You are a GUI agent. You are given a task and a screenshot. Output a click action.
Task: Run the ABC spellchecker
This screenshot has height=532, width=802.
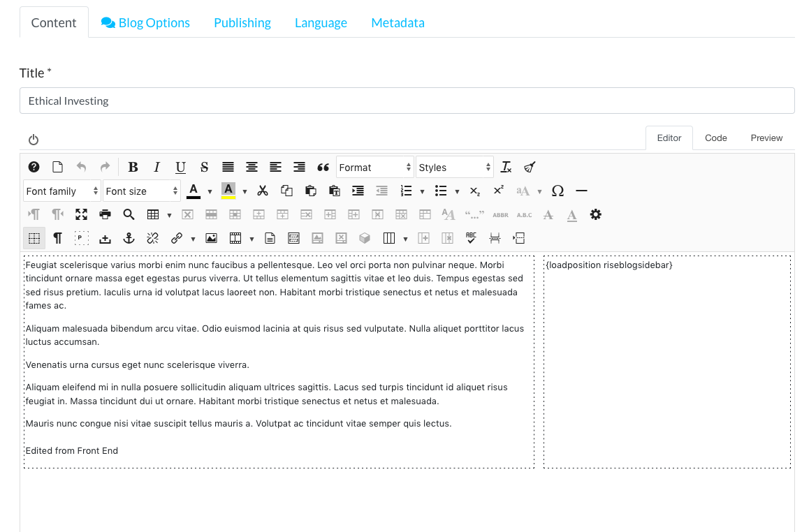[x=471, y=237]
